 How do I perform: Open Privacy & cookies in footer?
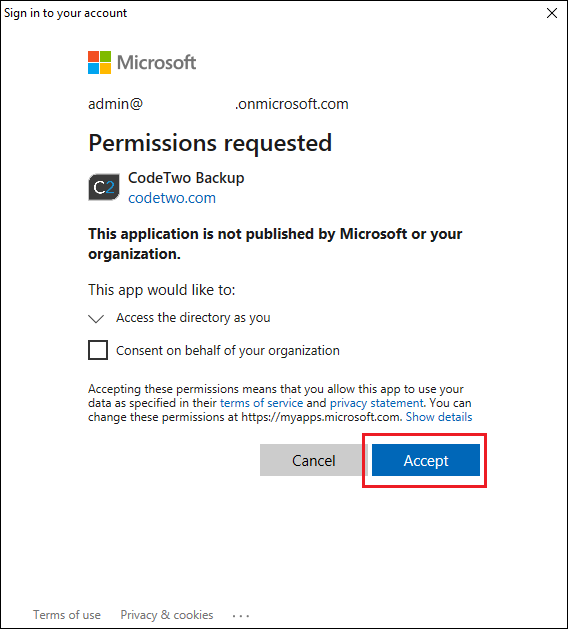point(167,615)
